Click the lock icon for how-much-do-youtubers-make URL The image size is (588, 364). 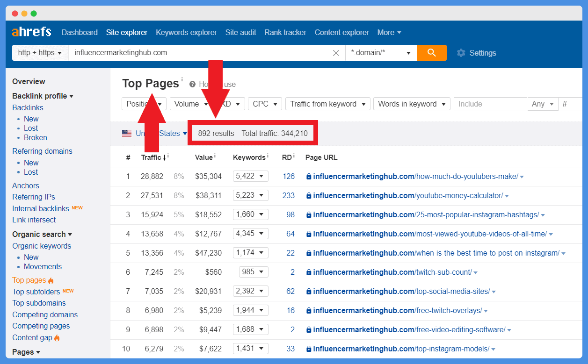[x=308, y=177]
